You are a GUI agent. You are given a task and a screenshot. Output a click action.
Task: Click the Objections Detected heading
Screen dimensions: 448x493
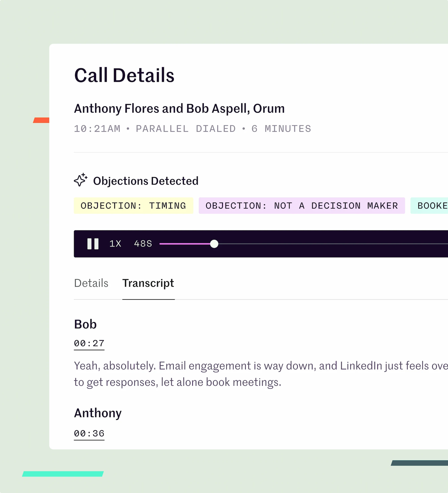(145, 181)
